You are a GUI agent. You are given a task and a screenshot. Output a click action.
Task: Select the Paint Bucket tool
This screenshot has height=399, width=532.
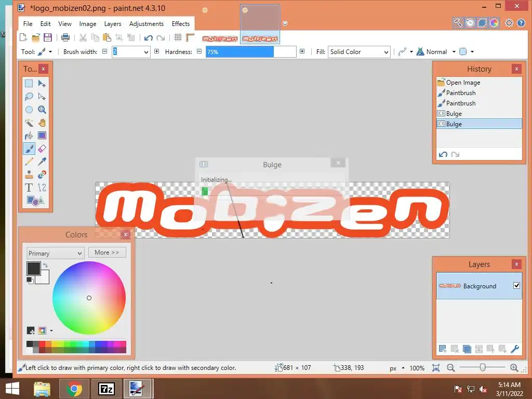click(x=29, y=136)
